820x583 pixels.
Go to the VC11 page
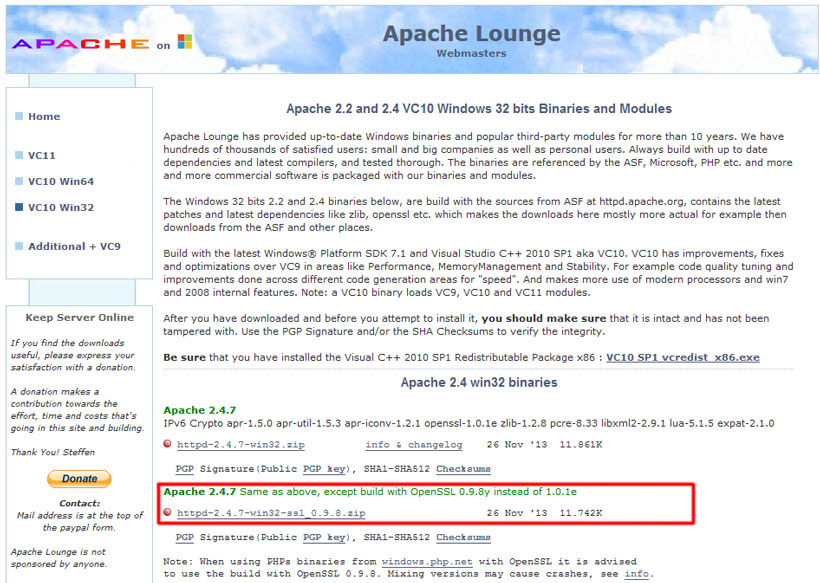(42, 156)
